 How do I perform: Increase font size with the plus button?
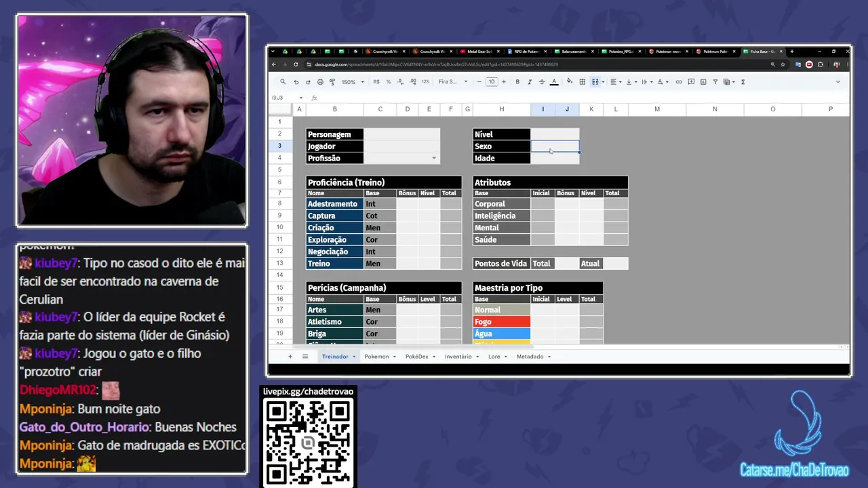(505, 82)
